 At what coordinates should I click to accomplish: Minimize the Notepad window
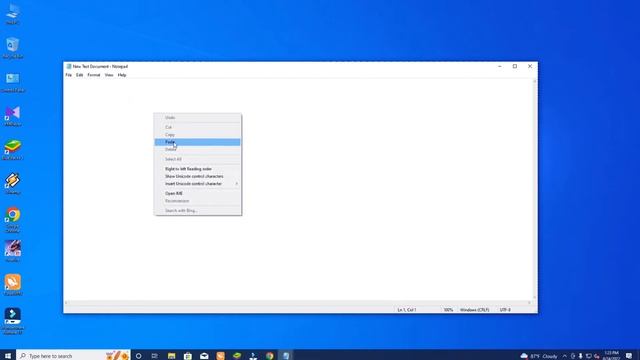500,66
